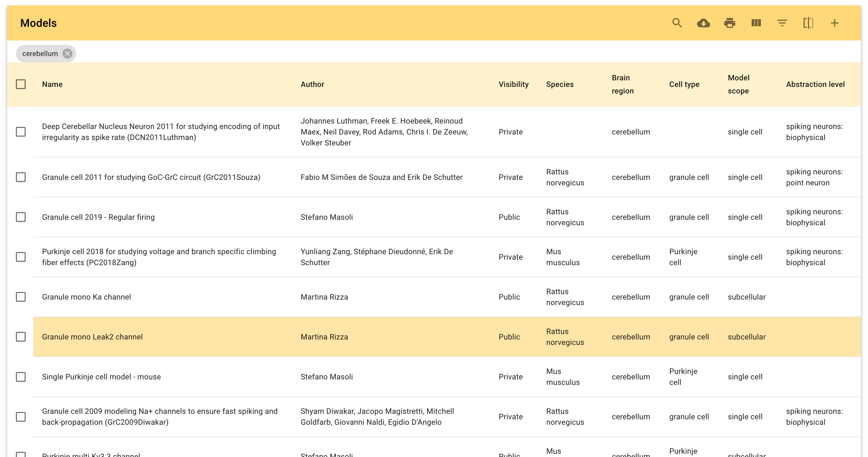Open the search magnifier icon
The width and height of the screenshot is (868, 457).
point(677,23)
